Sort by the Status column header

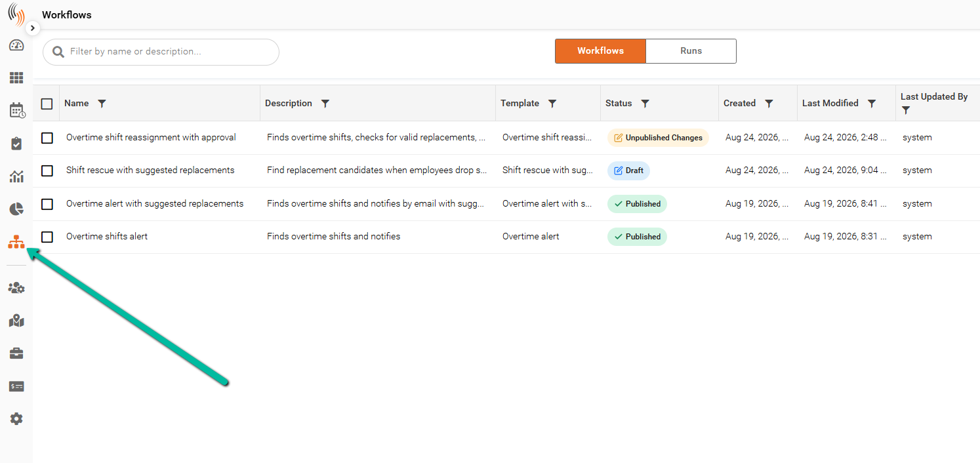click(619, 104)
